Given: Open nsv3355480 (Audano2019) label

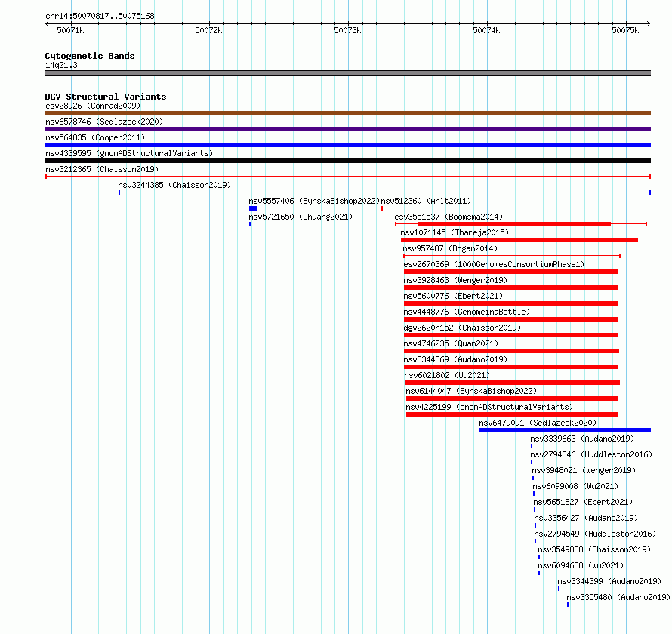Looking at the screenshot, I should click(618, 597).
